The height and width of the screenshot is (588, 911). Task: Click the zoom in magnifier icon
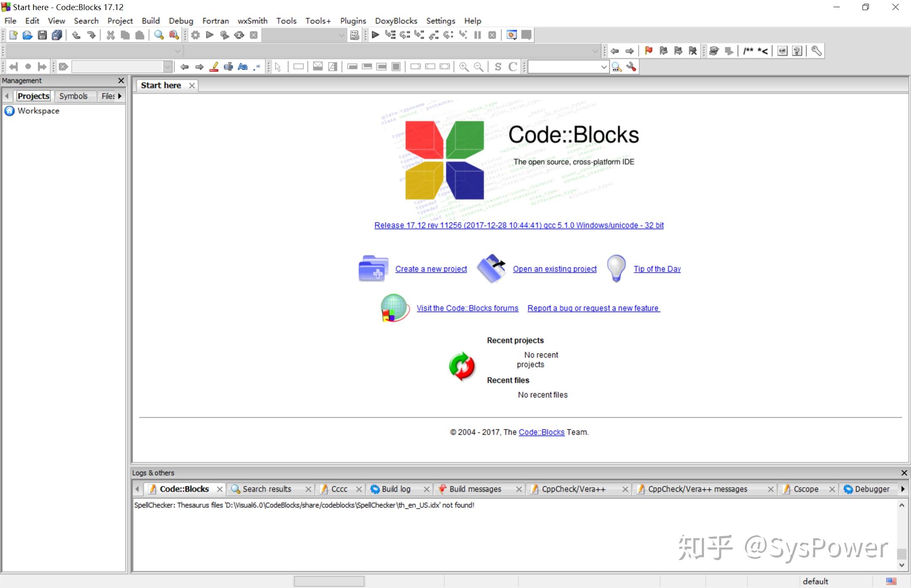[x=464, y=67]
